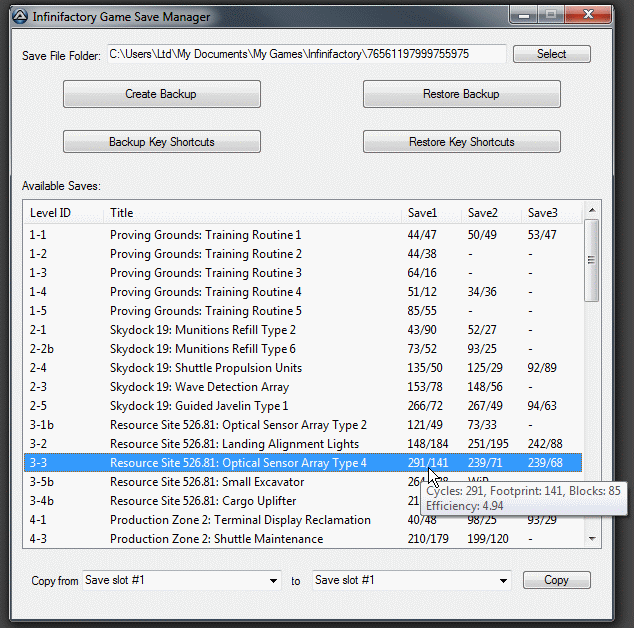Viewport: 634px width, 628px height.
Task: Click Save2 value 50/49 for level 1-1
Action: click(x=482, y=235)
